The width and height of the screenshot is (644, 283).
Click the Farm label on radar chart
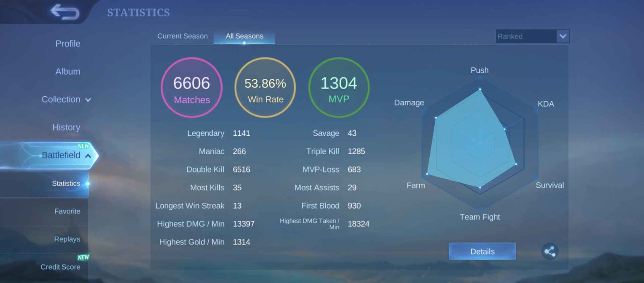tap(416, 185)
